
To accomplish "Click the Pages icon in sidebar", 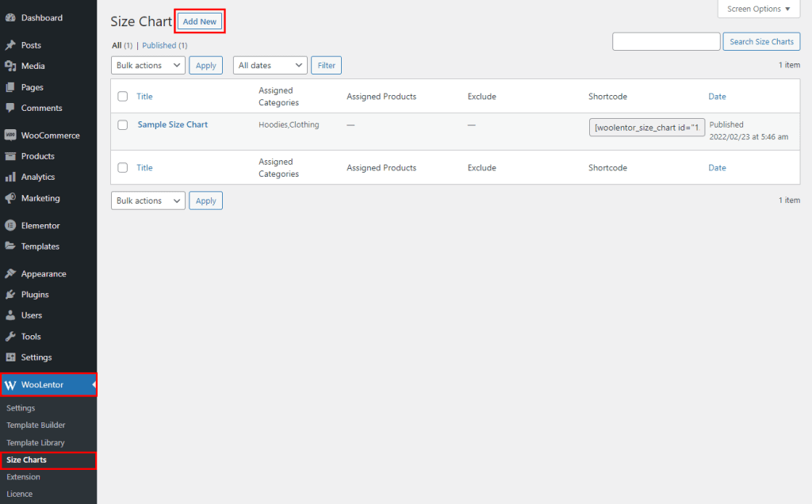I will (10, 87).
